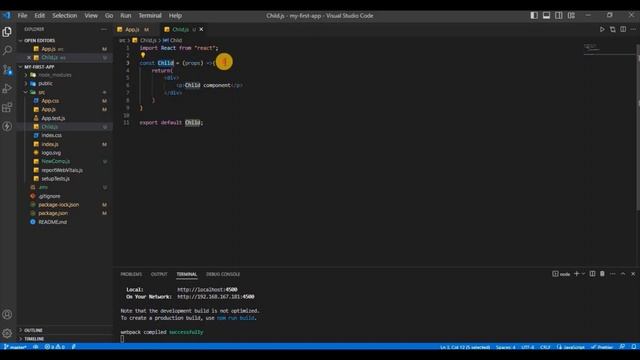
Task: Open the Manage gear icon
Action: (7, 333)
